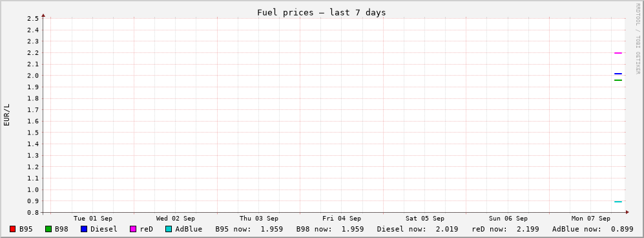Click the Diesel legend label
This screenshot has width=644, height=238.
(104, 229)
